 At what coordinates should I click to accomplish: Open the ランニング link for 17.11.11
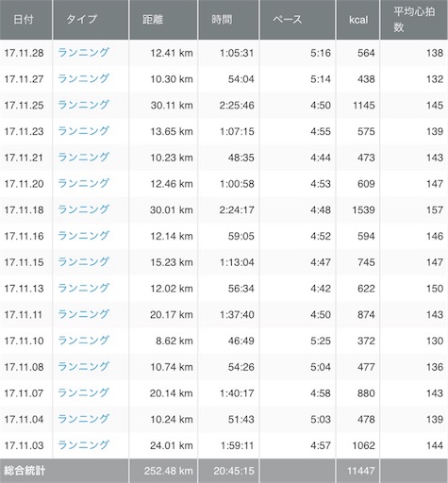[83, 314]
